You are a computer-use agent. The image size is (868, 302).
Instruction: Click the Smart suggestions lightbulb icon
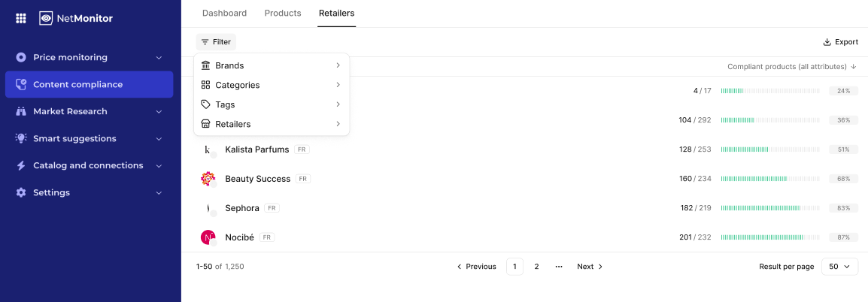(x=21, y=138)
